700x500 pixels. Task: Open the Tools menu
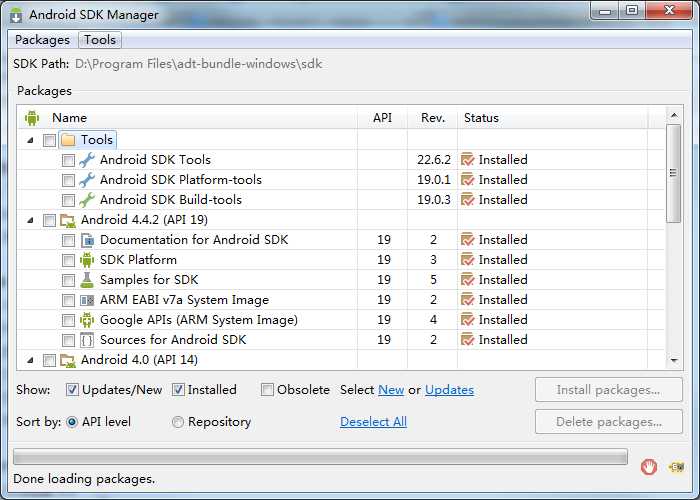click(100, 40)
